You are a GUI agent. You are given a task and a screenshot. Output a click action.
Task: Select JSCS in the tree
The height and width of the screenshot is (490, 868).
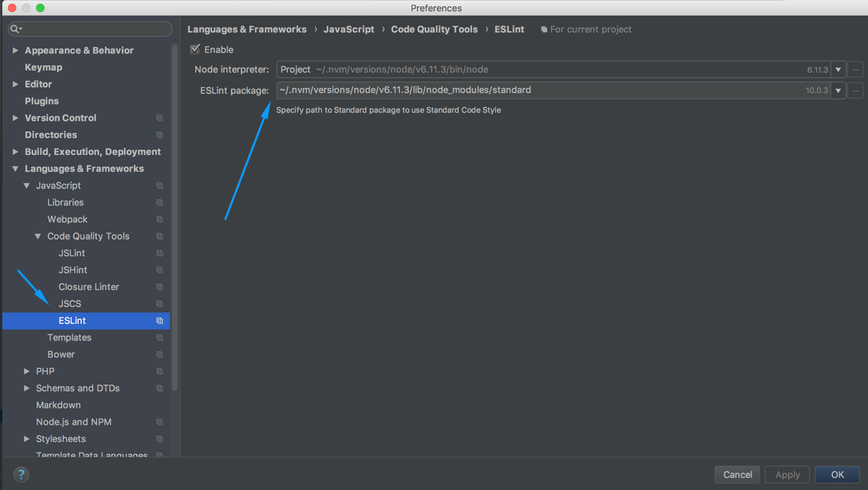(x=70, y=304)
